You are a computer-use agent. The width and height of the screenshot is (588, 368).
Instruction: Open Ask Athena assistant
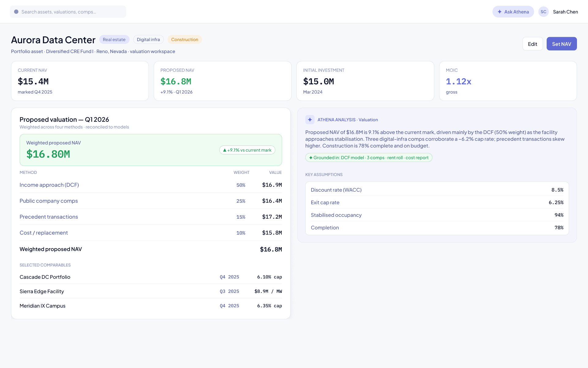(x=513, y=12)
